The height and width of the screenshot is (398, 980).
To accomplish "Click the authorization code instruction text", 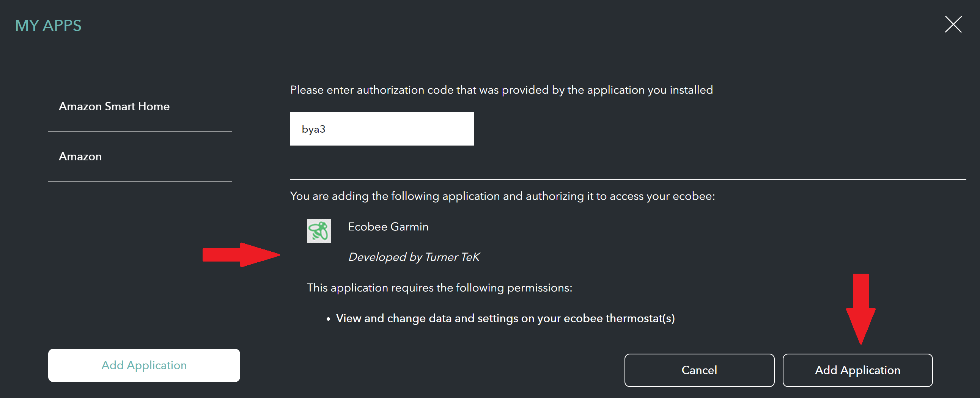I will click(x=501, y=90).
